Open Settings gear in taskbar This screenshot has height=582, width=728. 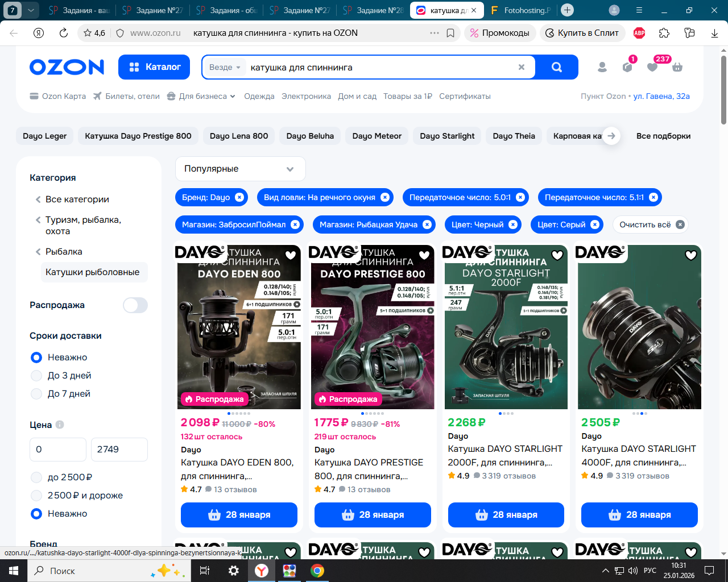(x=234, y=571)
